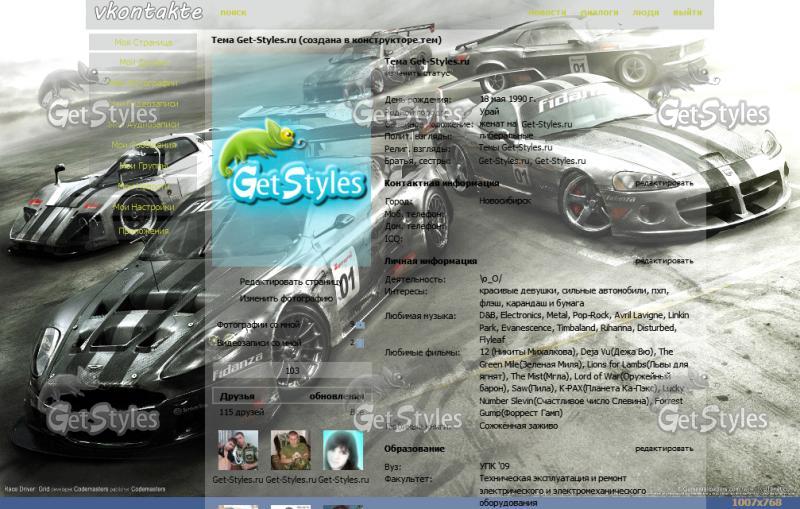Image resolution: width=800 pixels, height=509 pixels.
Task: Go to Мои Группы in sidebar
Action: click(x=143, y=166)
